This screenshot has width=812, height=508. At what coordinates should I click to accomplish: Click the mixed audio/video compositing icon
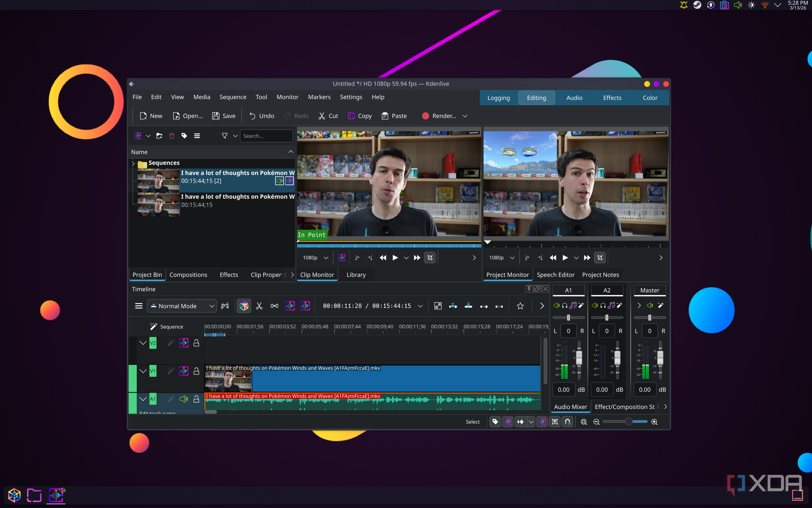[x=438, y=306]
